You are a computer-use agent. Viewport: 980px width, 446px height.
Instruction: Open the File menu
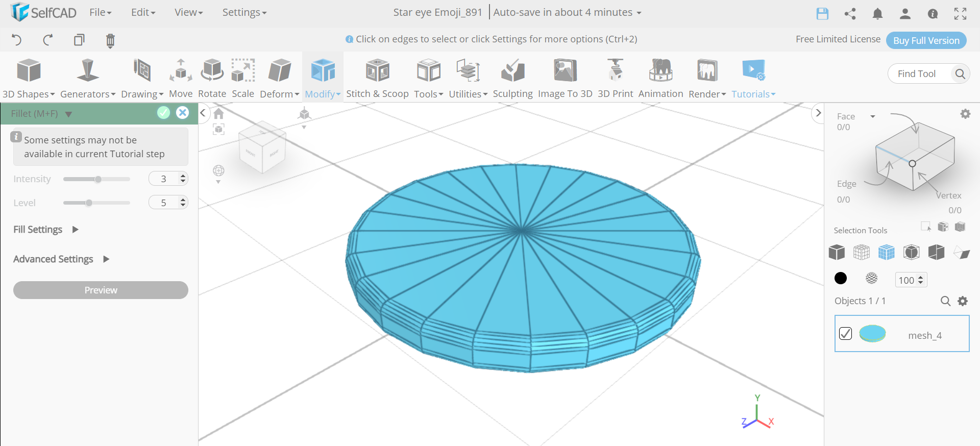pos(100,12)
